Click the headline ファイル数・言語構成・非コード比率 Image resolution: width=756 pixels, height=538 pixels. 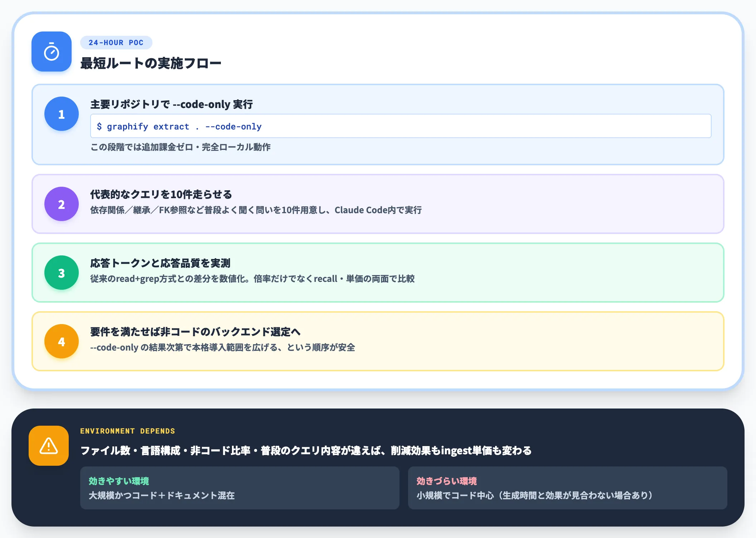pos(306,451)
